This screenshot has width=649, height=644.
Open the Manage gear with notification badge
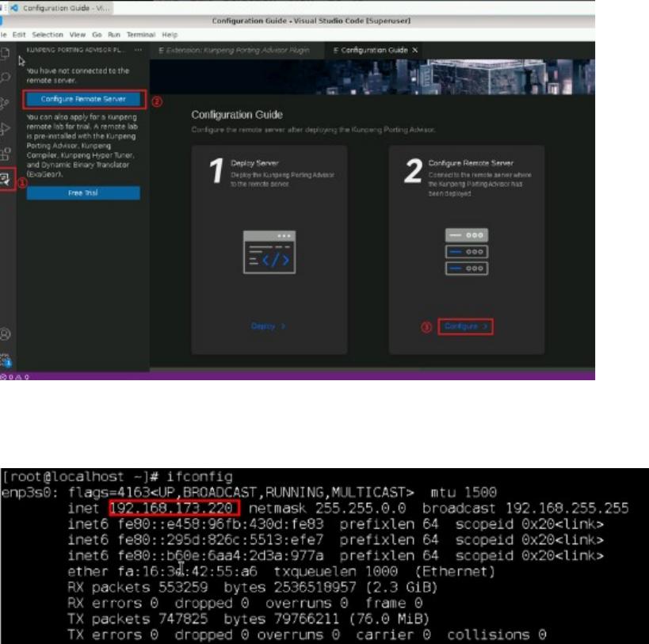pyautogui.click(x=6, y=360)
